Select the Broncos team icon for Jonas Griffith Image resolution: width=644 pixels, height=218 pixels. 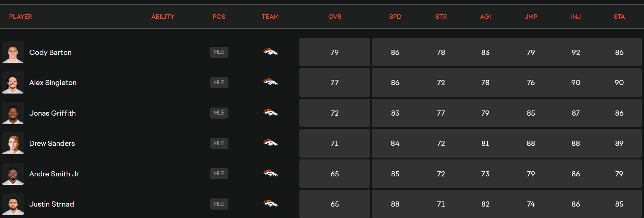270,113
